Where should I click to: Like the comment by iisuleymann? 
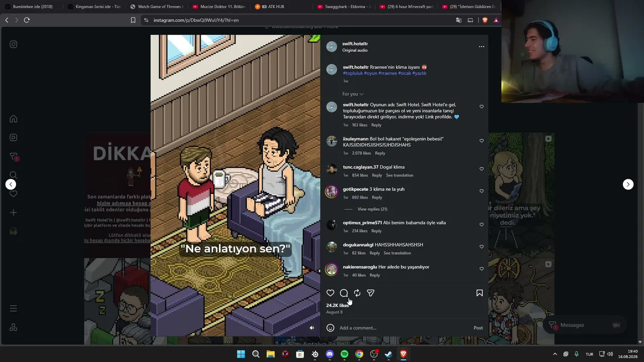tap(481, 141)
